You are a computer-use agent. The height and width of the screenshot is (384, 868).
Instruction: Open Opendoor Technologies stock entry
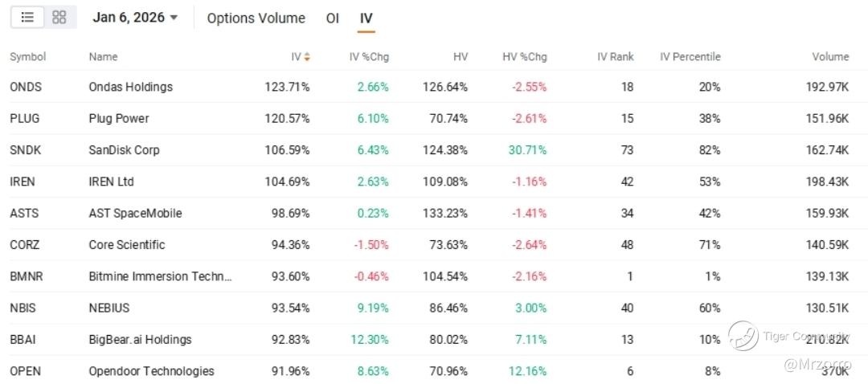coord(151,371)
